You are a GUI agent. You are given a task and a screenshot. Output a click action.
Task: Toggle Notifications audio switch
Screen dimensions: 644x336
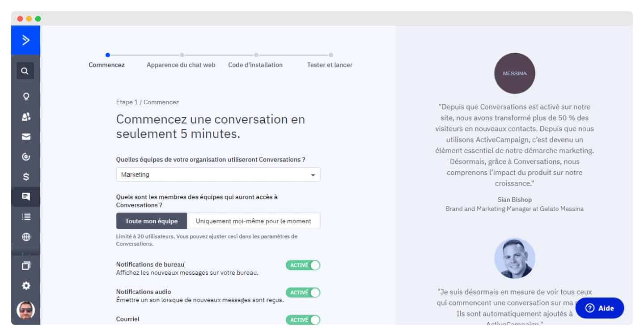[x=303, y=293]
